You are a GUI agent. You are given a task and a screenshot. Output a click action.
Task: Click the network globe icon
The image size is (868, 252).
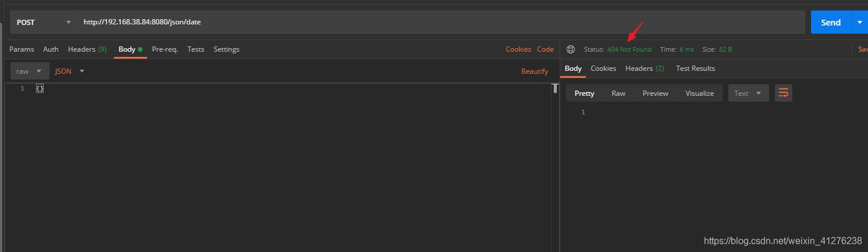coord(571,49)
